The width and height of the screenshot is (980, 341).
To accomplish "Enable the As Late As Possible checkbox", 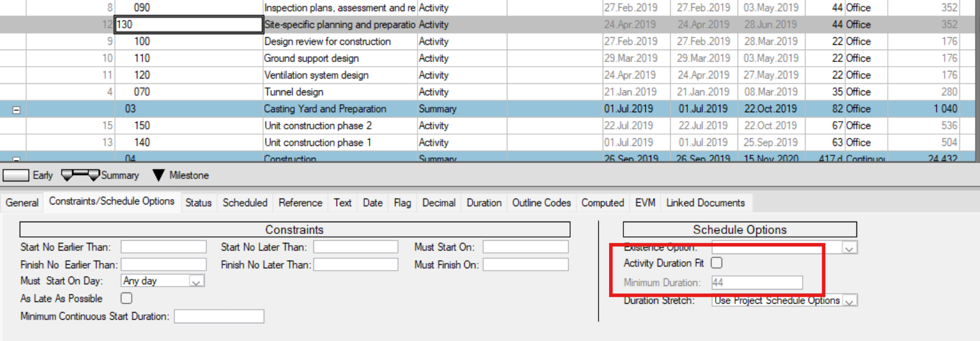I will click(x=127, y=298).
